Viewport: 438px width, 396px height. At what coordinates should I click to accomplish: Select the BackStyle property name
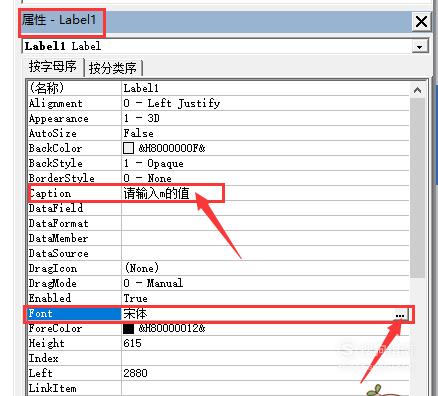pos(56,163)
